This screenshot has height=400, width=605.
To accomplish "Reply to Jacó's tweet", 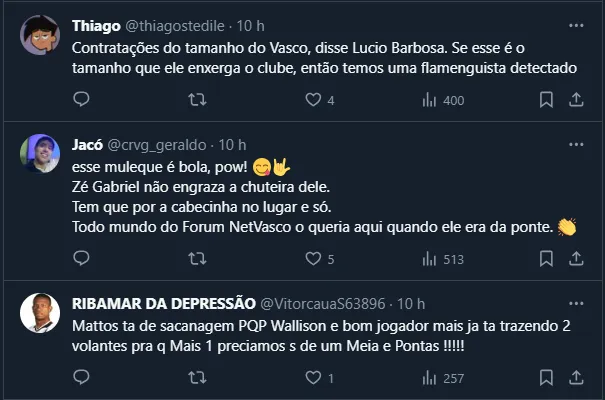I will coord(82,259).
